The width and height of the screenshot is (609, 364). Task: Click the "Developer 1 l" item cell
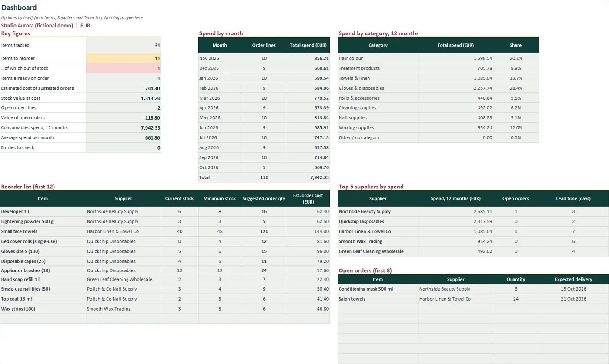point(43,212)
